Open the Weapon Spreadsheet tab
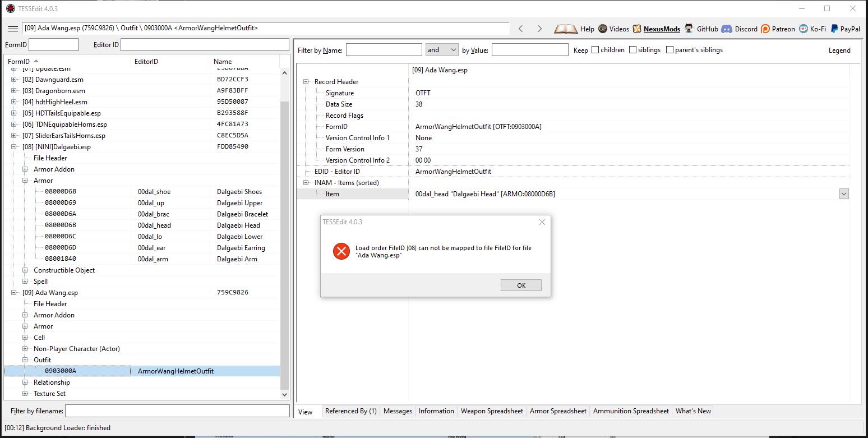Screen dimensions: 868x438 (492, 411)
